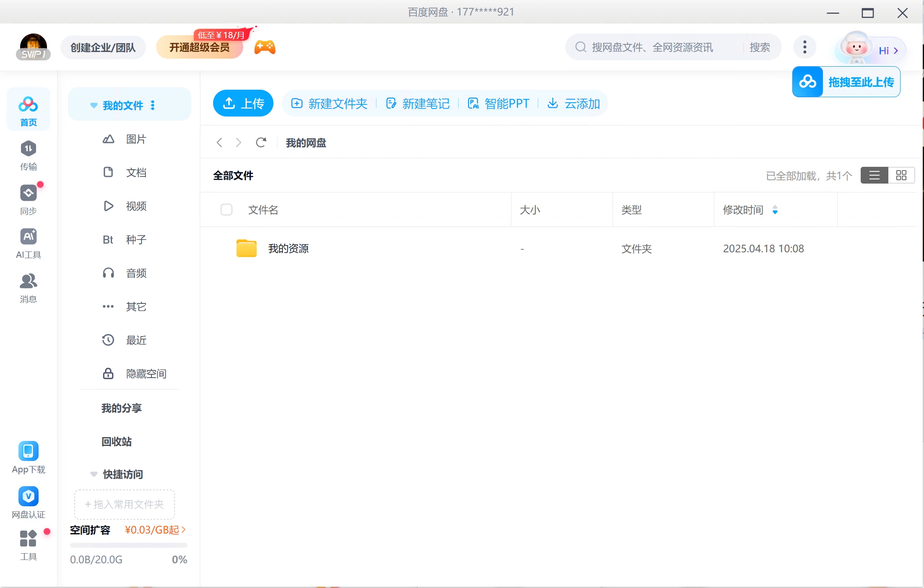The height and width of the screenshot is (588, 924).
Task: Collapse the 我的文件 tree
Action: 94,105
